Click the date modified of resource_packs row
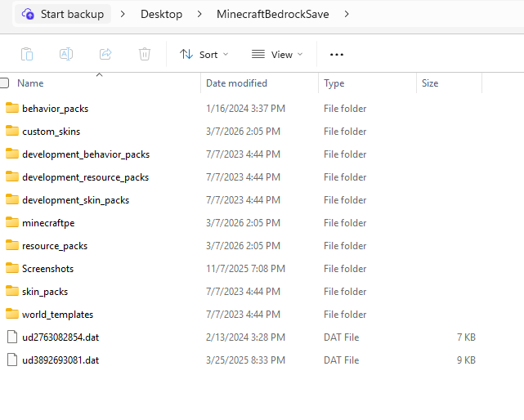Image resolution: width=524 pixels, height=420 pixels. (243, 246)
